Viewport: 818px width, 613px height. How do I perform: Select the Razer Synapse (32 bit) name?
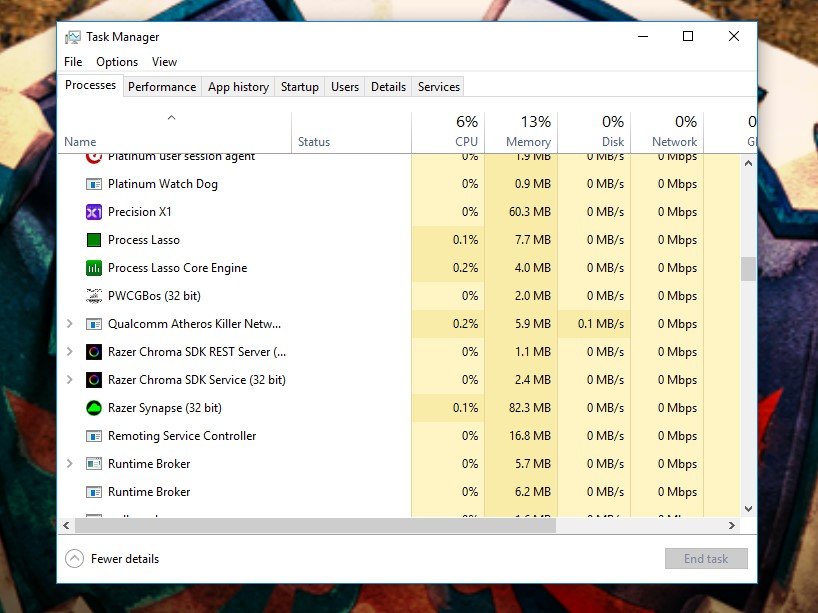tap(165, 408)
